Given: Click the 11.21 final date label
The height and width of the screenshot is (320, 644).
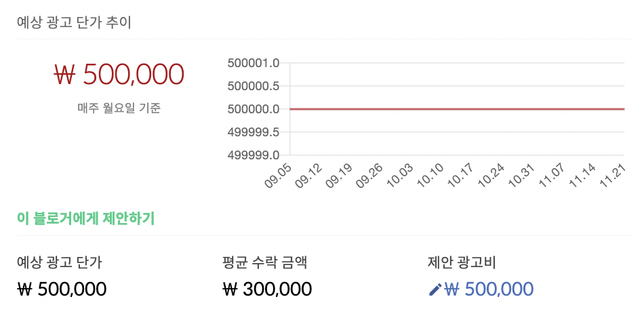Looking at the screenshot, I should (613, 176).
